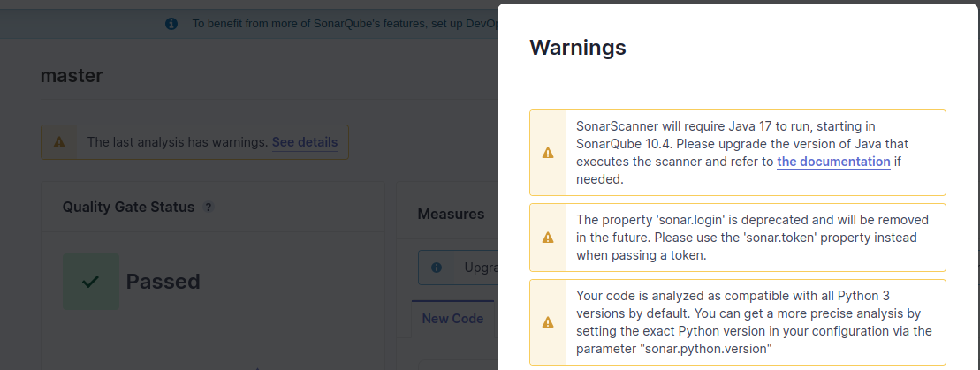Click the Quality Gate Status heading

128,208
